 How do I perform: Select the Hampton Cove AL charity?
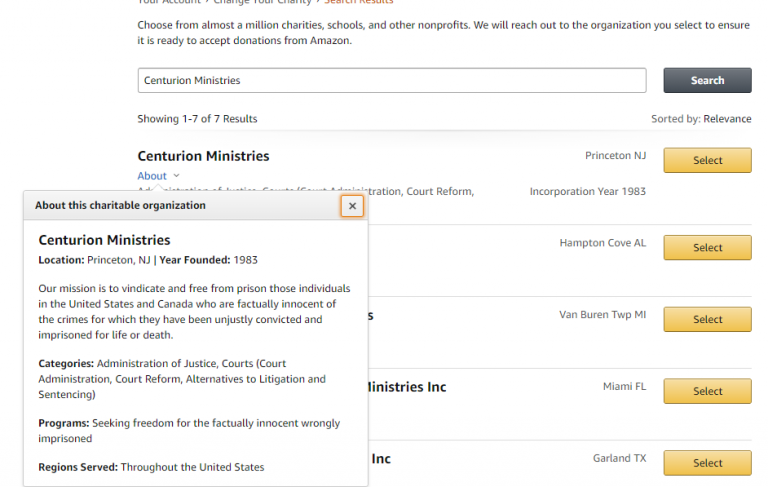[x=707, y=247]
